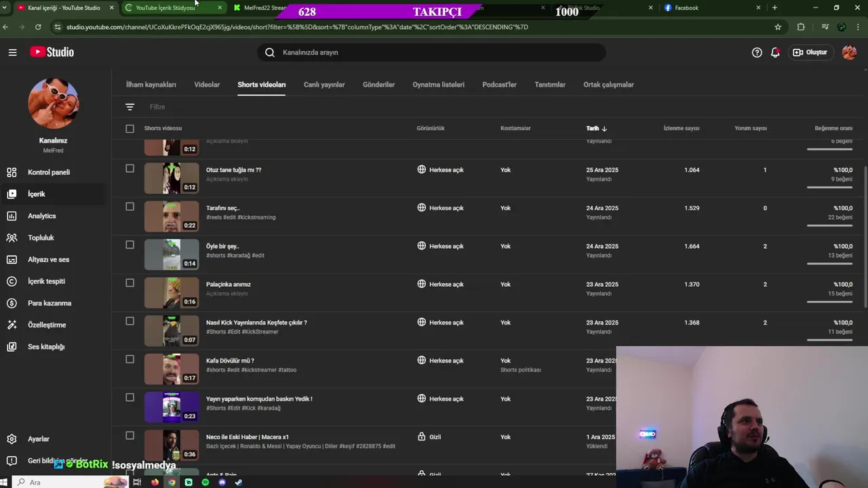Switch to YouTube İçerik Stüdyosu browser tab
Viewport: 868px width, 488px height.
[x=174, y=7]
